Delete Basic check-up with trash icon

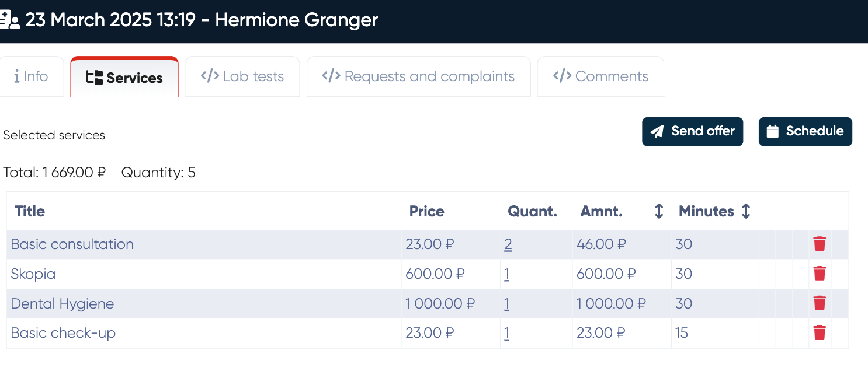[x=820, y=333]
